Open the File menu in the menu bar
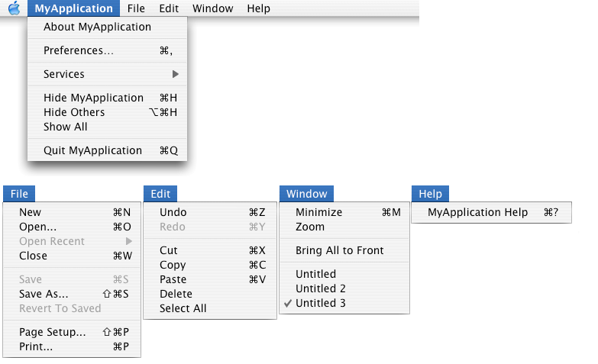 coord(136,8)
